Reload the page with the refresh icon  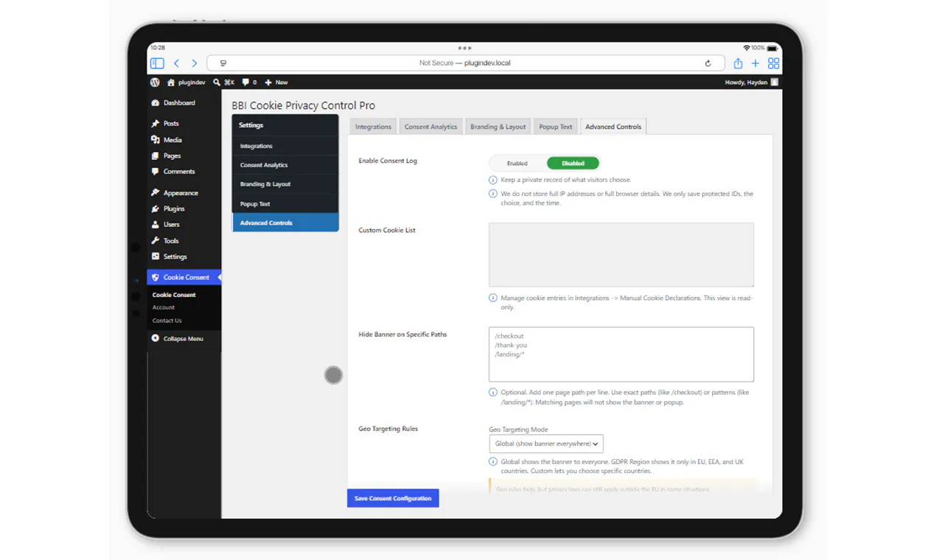point(708,63)
